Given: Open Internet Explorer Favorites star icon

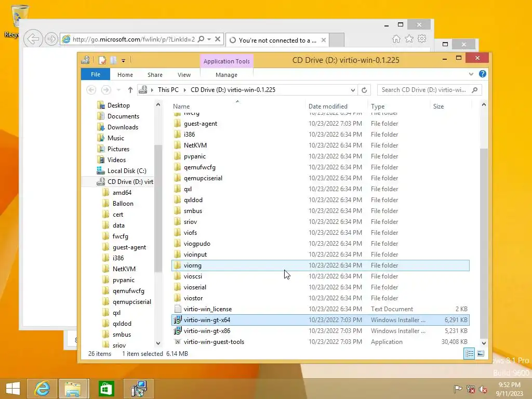Looking at the screenshot, I should [409, 38].
